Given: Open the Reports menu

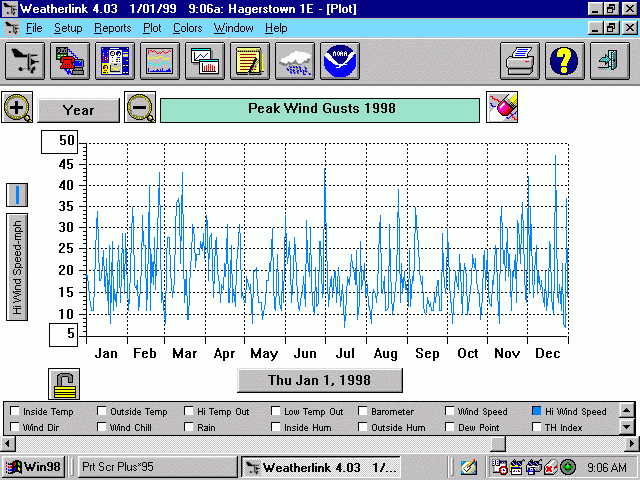Looking at the screenshot, I should point(113,28).
